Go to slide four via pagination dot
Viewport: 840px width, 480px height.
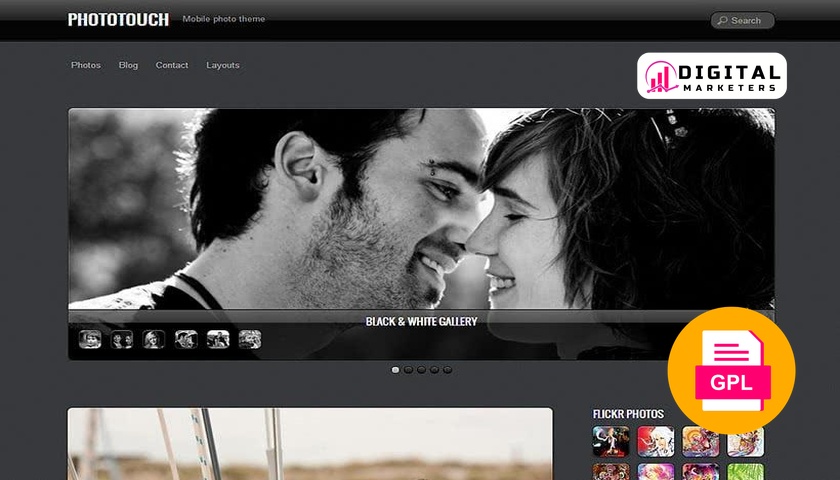(x=434, y=370)
